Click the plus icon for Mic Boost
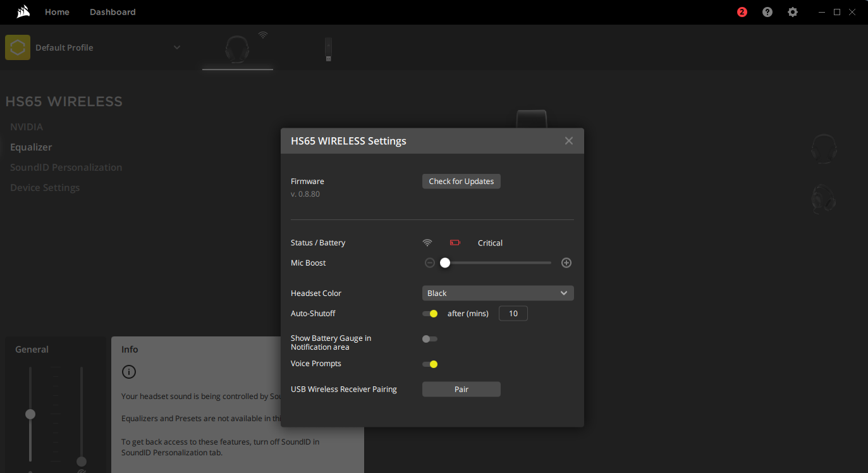The image size is (868, 473). 566,262
